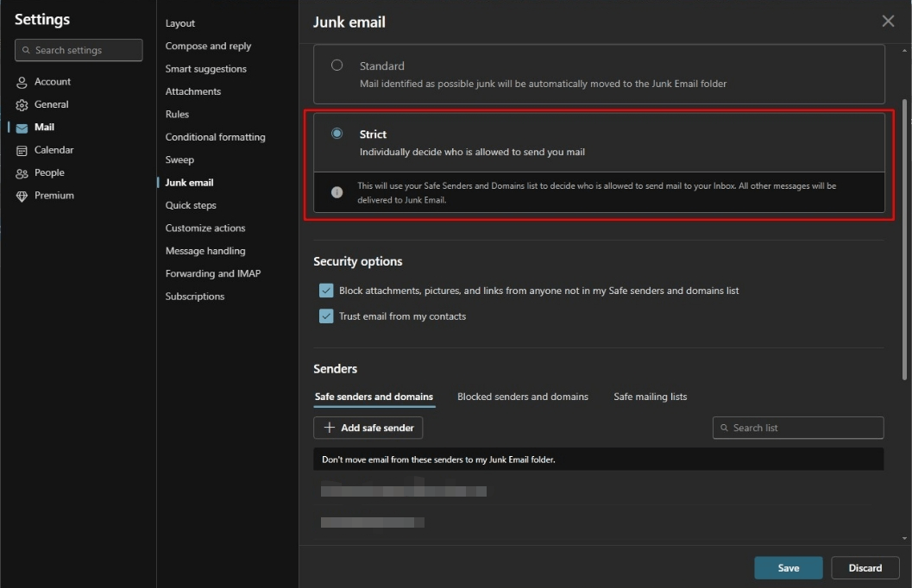Click the junk email panel vertical scrollbar

904,240
